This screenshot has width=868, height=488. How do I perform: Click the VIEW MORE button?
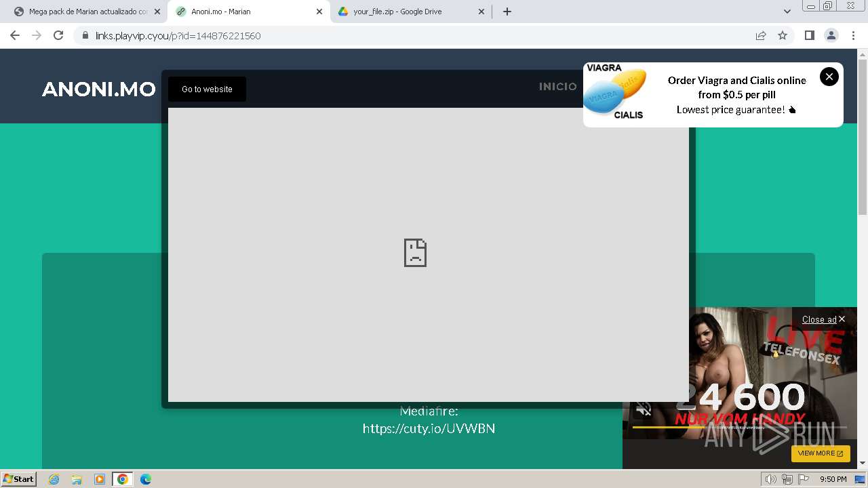(821, 453)
